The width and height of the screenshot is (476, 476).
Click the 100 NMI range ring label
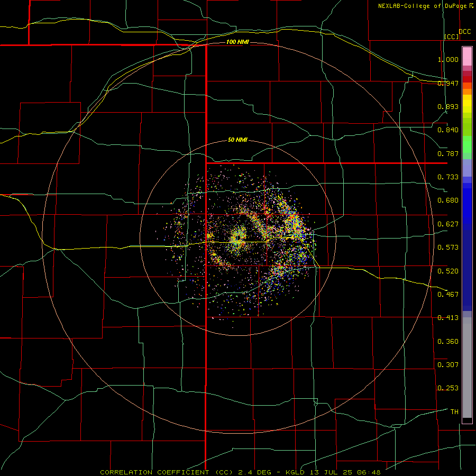point(237,42)
